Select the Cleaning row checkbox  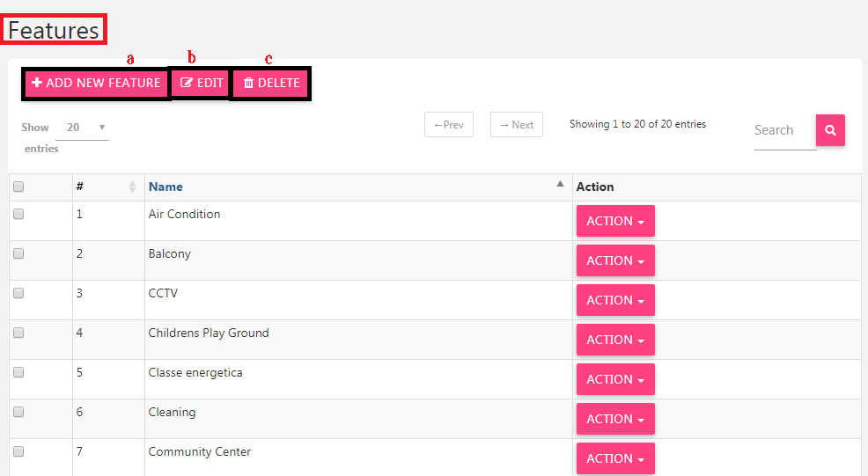pos(18,412)
